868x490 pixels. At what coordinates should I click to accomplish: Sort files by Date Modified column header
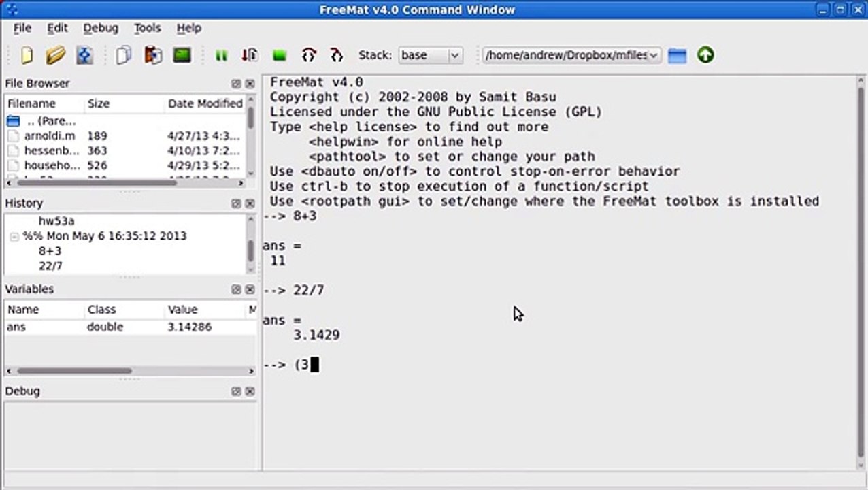[205, 103]
